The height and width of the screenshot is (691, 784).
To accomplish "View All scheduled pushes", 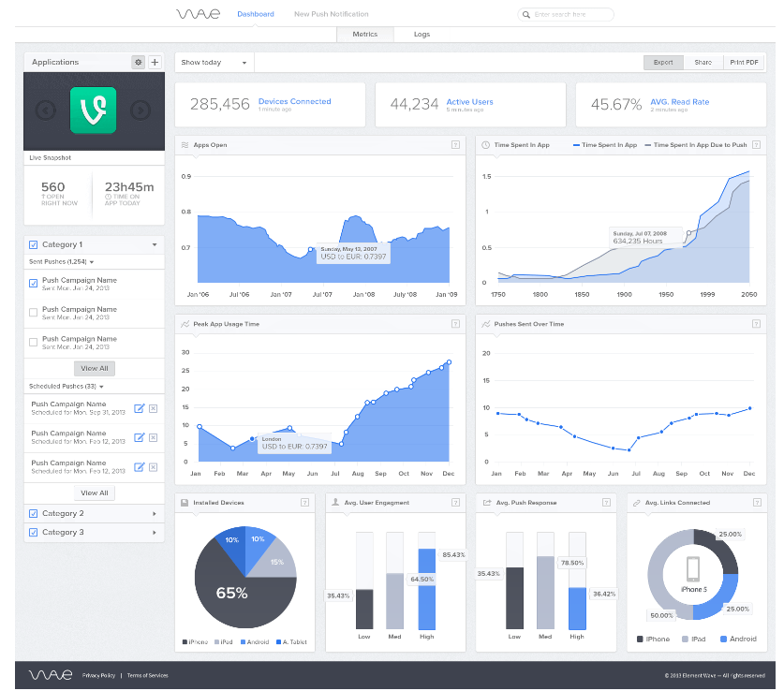I will pyautogui.click(x=95, y=493).
